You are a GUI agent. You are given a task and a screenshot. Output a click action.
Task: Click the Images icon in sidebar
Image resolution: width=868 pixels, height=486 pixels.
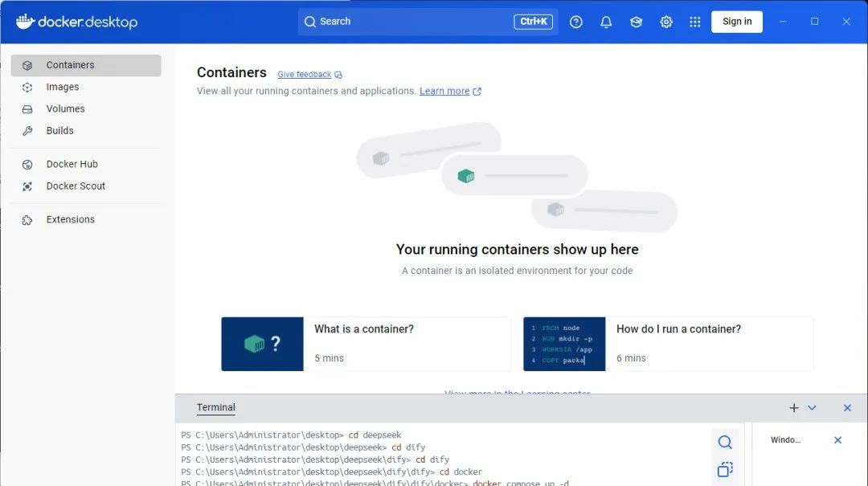click(27, 87)
